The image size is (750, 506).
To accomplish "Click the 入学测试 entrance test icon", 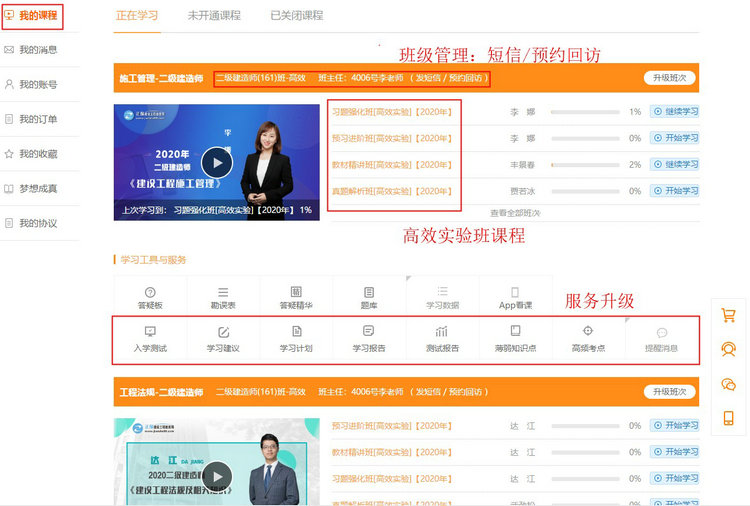I will point(150,338).
